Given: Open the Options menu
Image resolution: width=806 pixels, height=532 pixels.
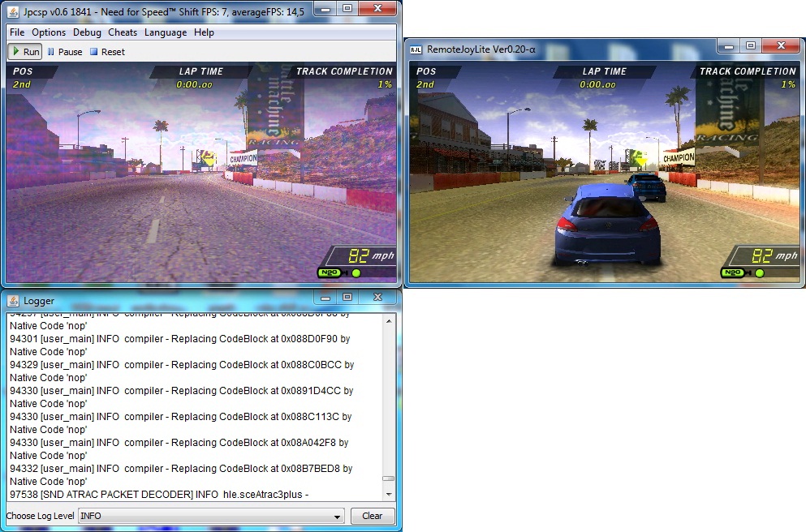Looking at the screenshot, I should 49,32.
